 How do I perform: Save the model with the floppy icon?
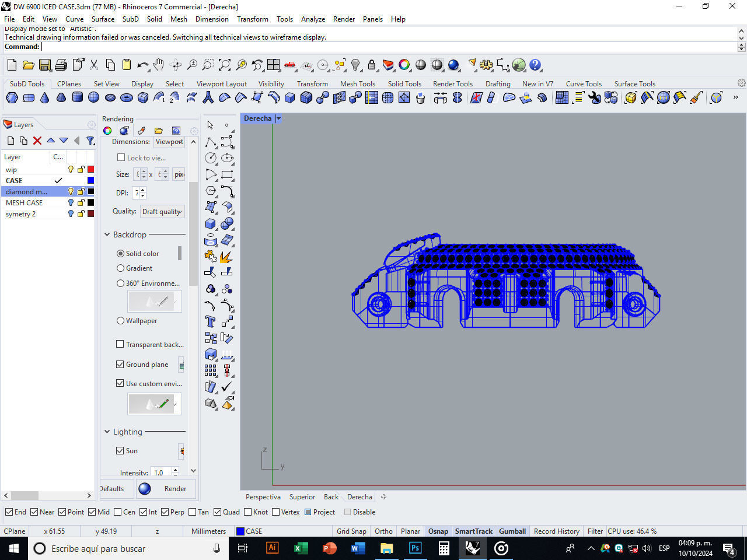click(44, 65)
